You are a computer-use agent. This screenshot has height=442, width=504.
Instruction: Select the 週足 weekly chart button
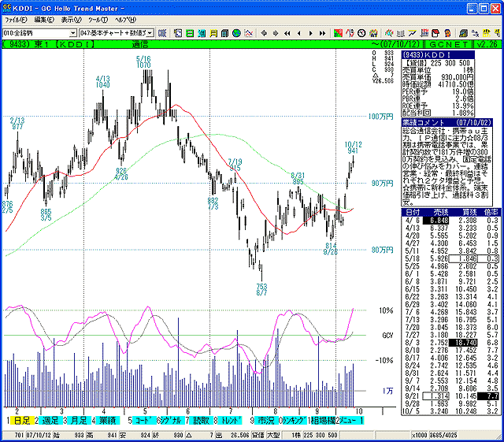[50, 420]
